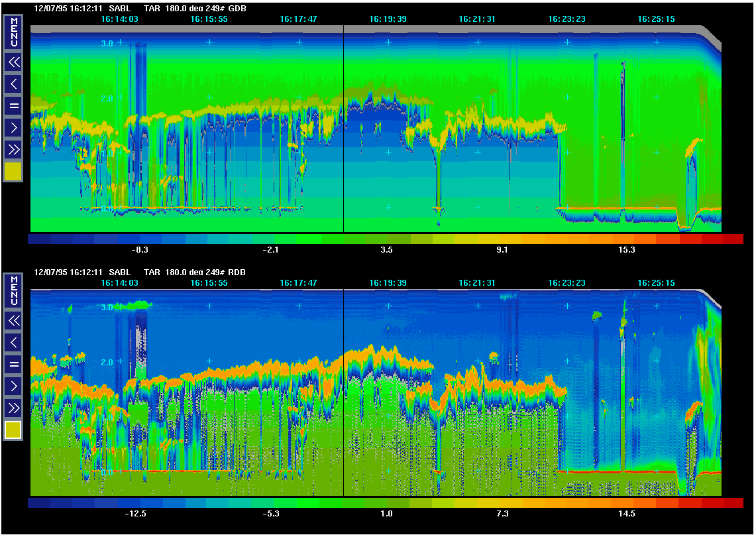Image resolution: width=756 pixels, height=537 pixels.
Task: Click fast rewind double-arrow in bottom panel
Action: pyautogui.click(x=13, y=321)
